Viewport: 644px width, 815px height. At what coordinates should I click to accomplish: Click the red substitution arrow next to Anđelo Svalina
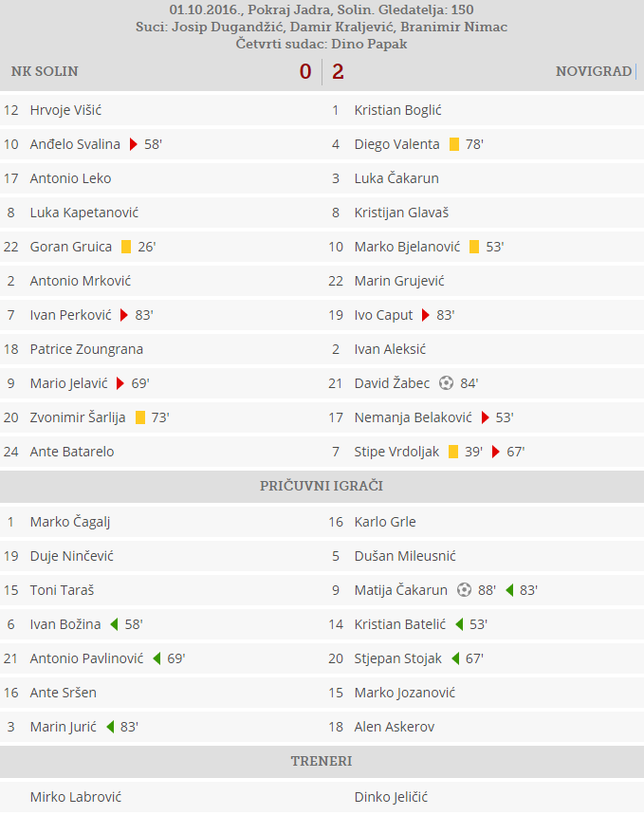click(x=134, y=144)
